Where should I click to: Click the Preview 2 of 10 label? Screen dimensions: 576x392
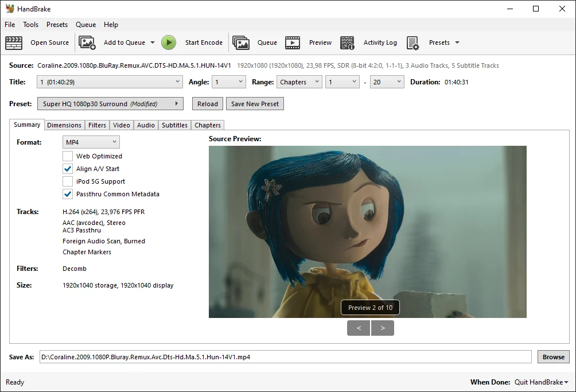click(370, 308)
